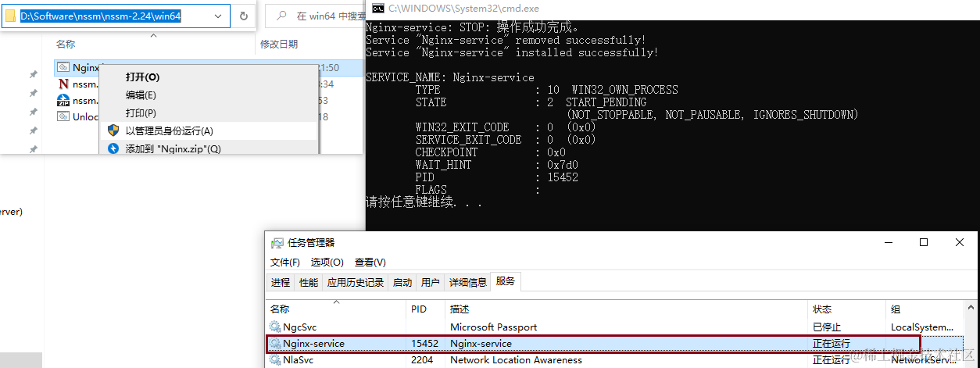The width and height of the screenshot is (980, 368).
Task: Click the folder icon in Explorer address bar
Action: (10, 16)
